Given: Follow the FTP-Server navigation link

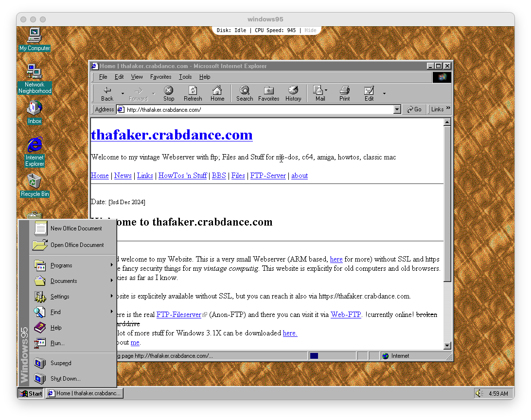Looking at the screenshot, I should tap(268, 175).
